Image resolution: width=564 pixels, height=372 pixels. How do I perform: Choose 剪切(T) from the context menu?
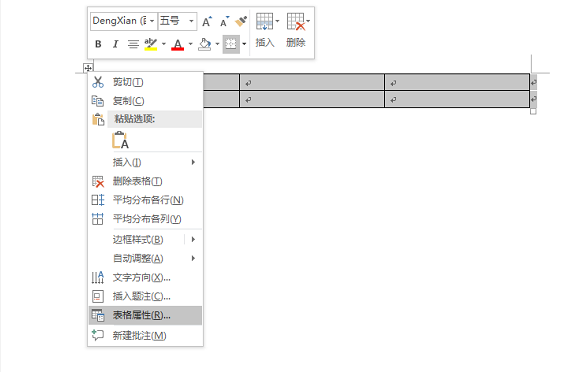145,82
